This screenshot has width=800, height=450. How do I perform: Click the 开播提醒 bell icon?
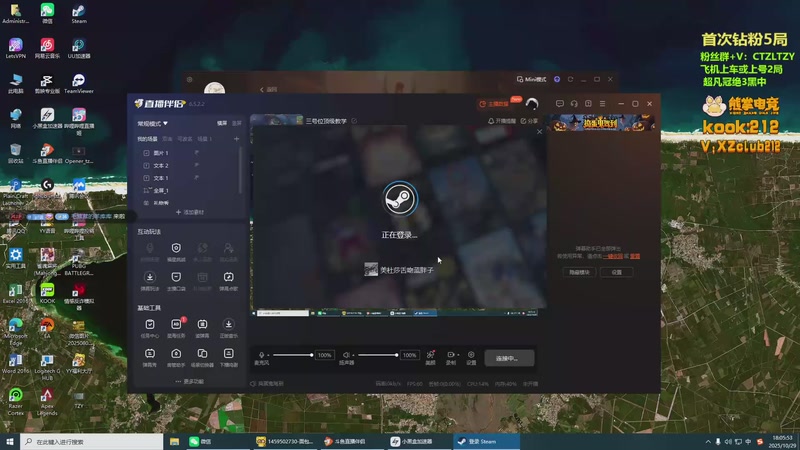click(491, 121)
